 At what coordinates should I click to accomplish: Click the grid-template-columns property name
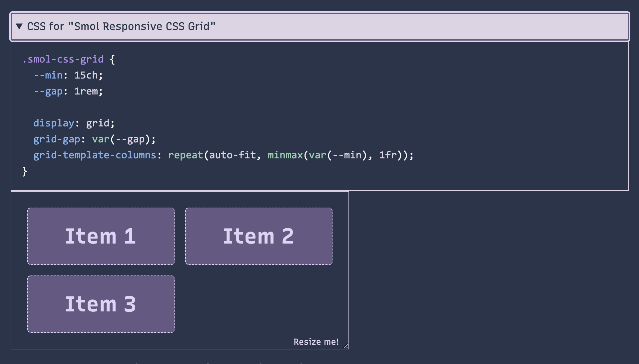pos(95,155)
